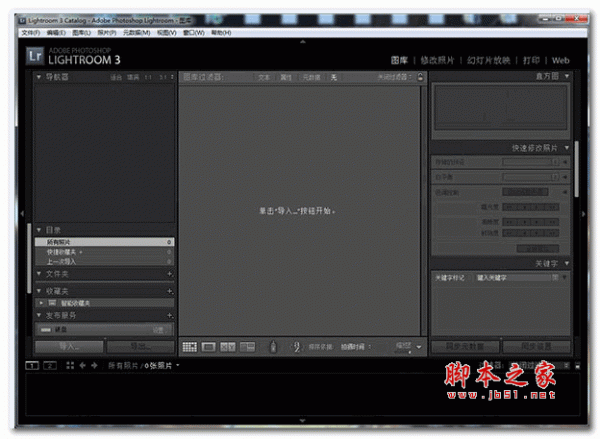Viewport: 600px width, 439px height.
Task: Open Compare view (XY) in toolbar
Action: tap(227, 347)
